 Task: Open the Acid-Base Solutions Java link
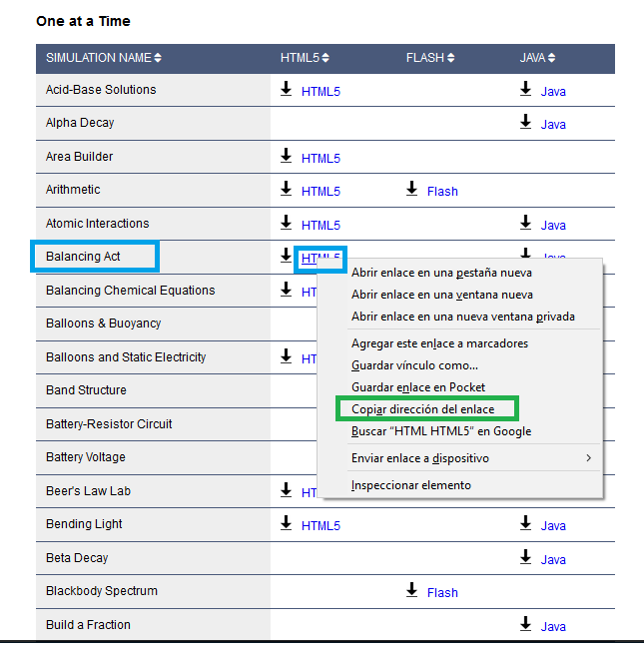click(553, 91)
